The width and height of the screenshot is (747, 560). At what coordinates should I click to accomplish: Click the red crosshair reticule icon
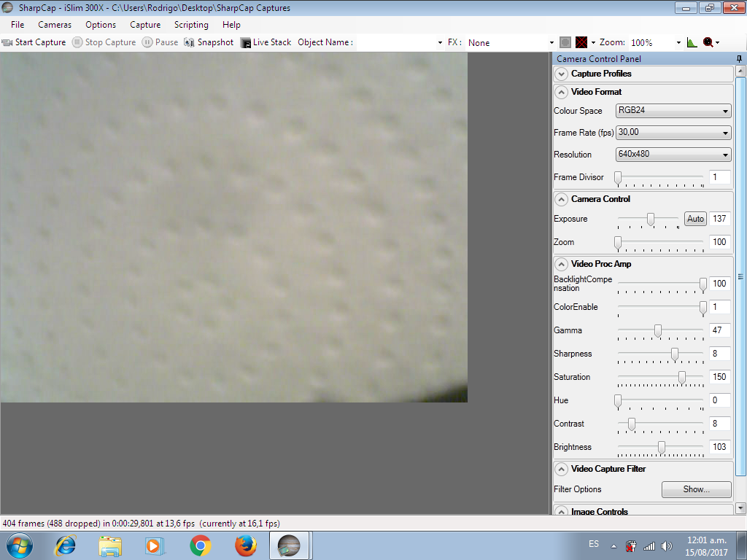pyautogui.click(x=581, y=42)
